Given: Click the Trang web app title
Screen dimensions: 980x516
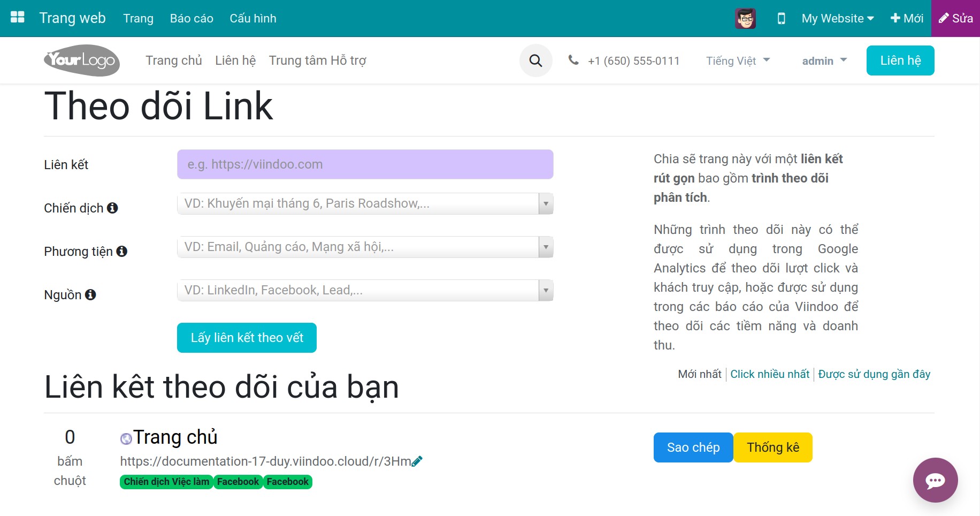Looking at the screenshot, I should 72,18.
